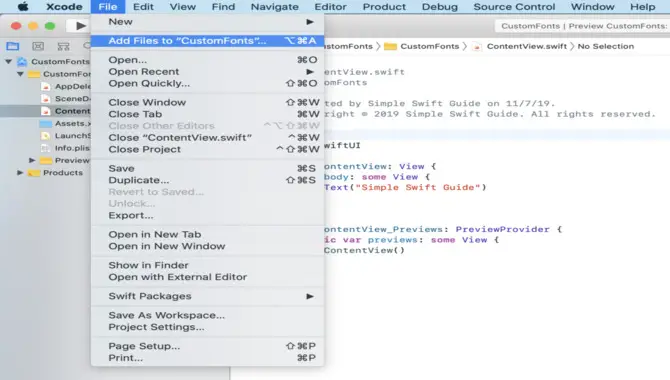Click the Products folder icon
The height and width of the screenshot is (380, 670).
coord(34,173)
